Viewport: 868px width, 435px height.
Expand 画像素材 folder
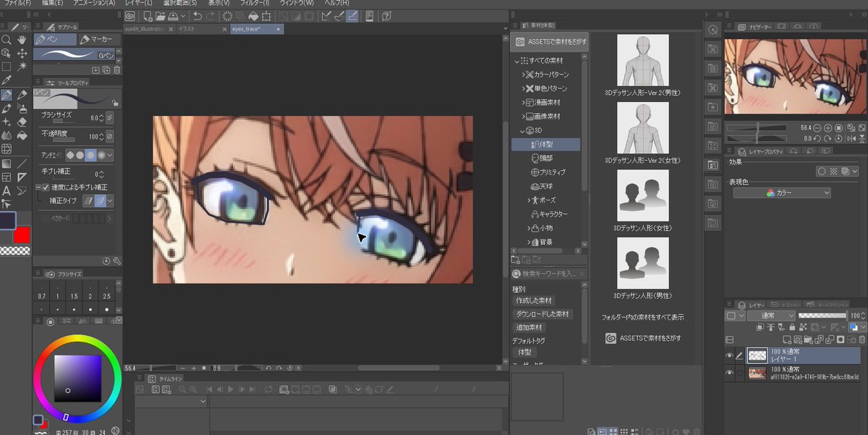tap(524, 117)
